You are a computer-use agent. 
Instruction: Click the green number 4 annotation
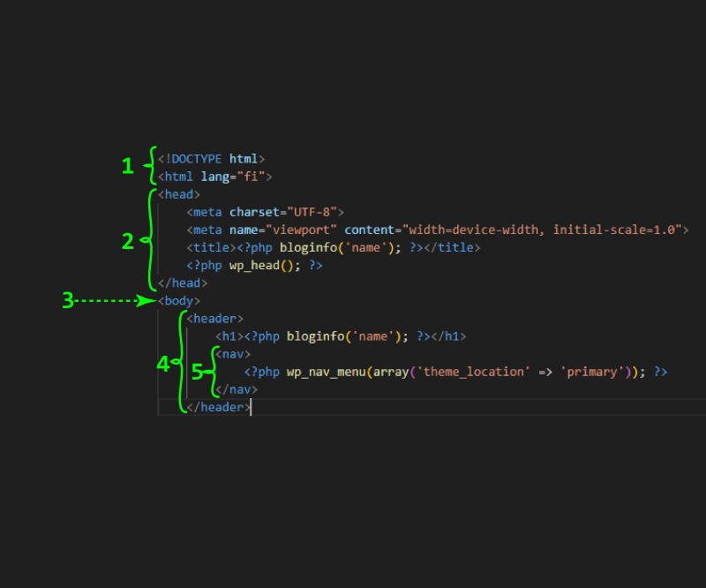pos(162,364)
